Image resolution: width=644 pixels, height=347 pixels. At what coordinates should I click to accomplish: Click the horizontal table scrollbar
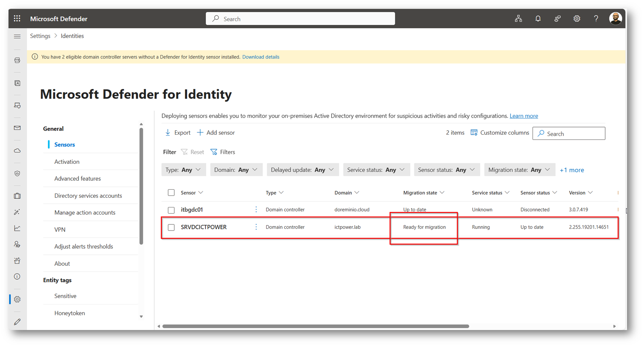315,326
